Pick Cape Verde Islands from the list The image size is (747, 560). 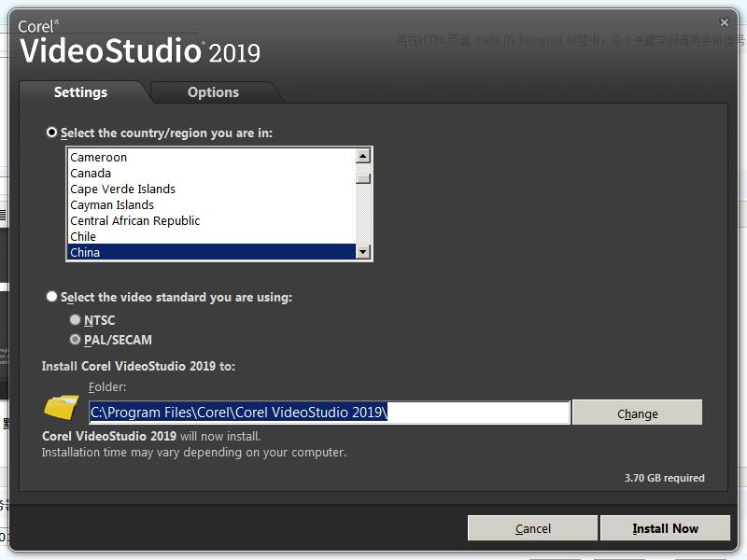coord(212,189)
